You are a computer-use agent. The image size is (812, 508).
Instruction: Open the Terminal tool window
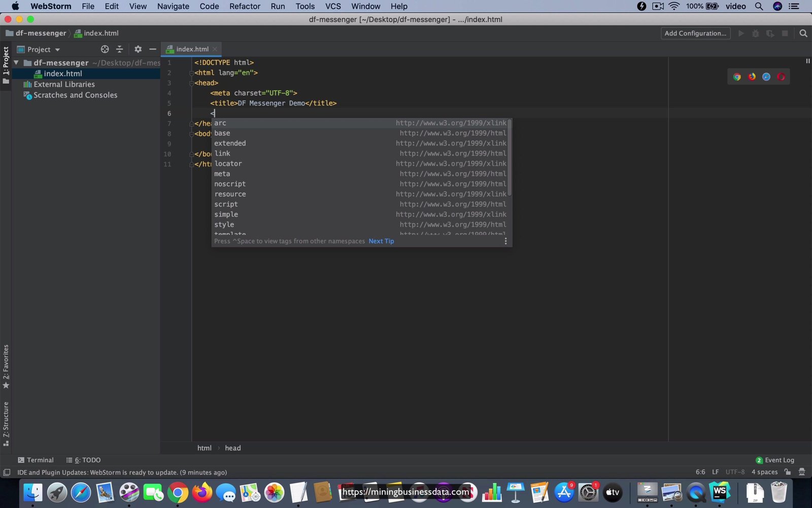point(36,460)
